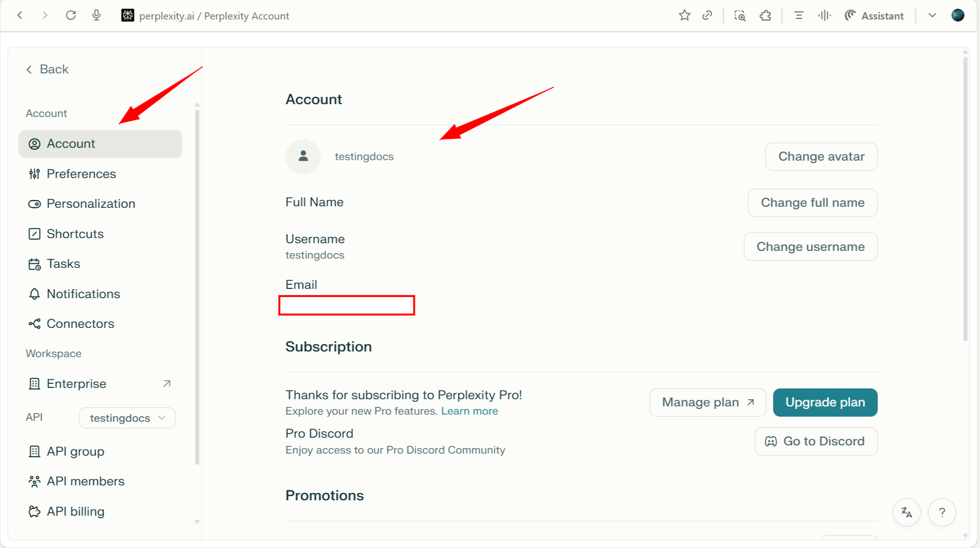Activate the microphone icon in toolbar

[x=96, y=15]
